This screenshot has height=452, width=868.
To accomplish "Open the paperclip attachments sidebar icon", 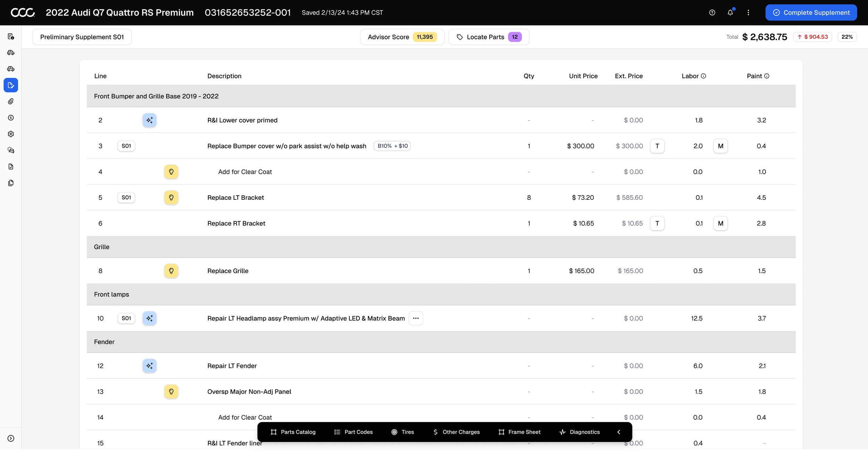I will click(x=11, y=101).
